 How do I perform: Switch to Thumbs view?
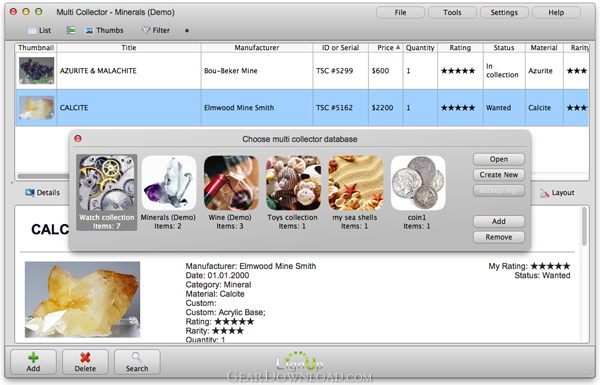[104, 30]
